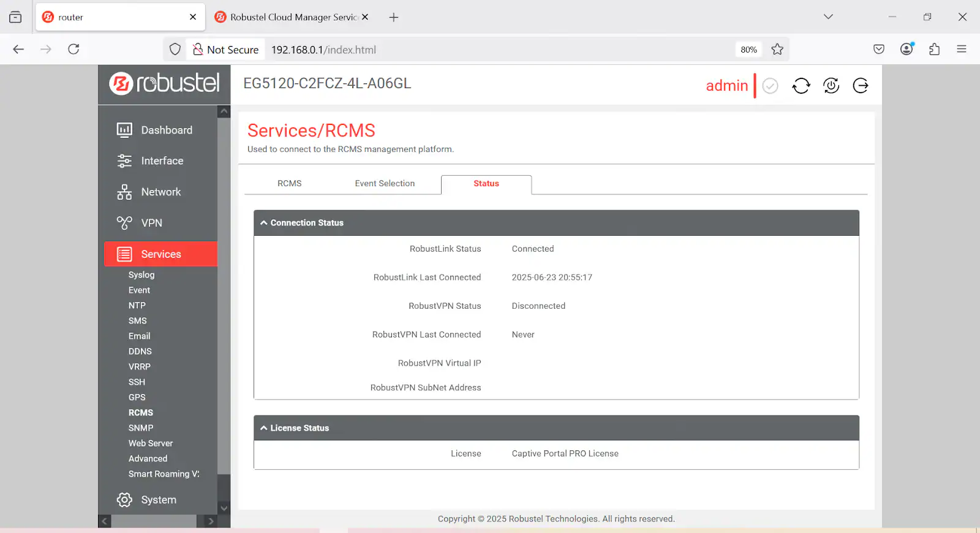Close the router tab
The width and height of the screenshot is (980, 533).
pos(193,17)
